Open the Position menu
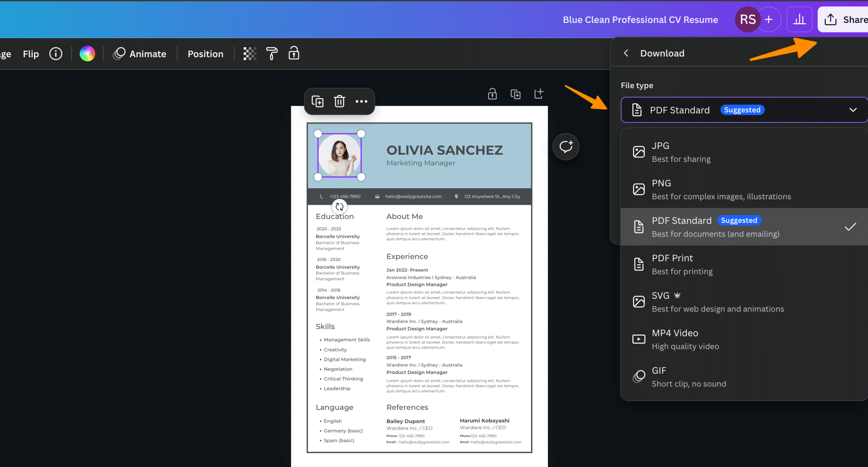This screenshot has height=467, width=868. [205, 53]
